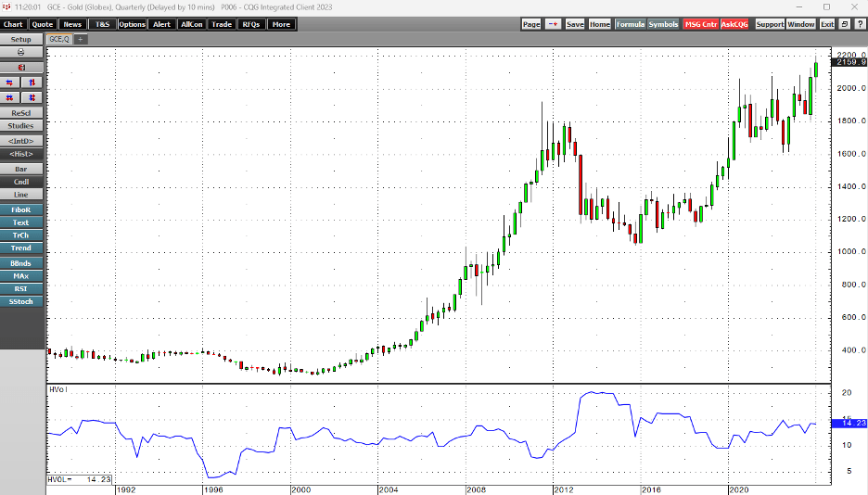Click the vertical swap arrows icon
This screenshot has width=868, height=495.
[33, 82]
